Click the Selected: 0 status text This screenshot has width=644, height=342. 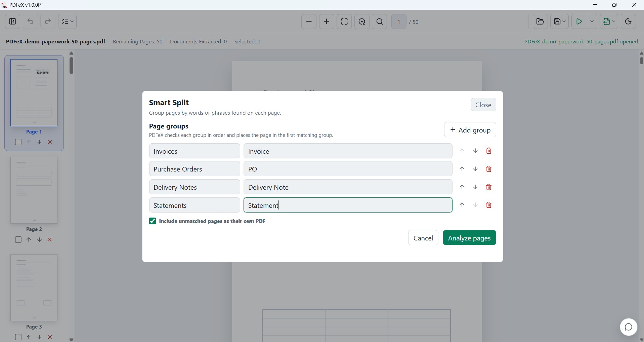(x=248, y=42)
